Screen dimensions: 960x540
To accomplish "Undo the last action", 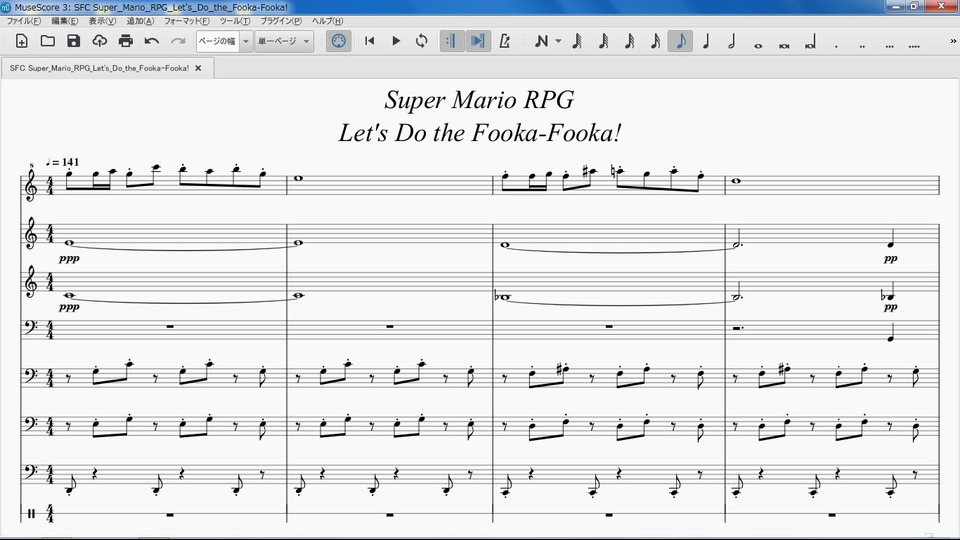I will pyautogui.click(x=151, y=41).
